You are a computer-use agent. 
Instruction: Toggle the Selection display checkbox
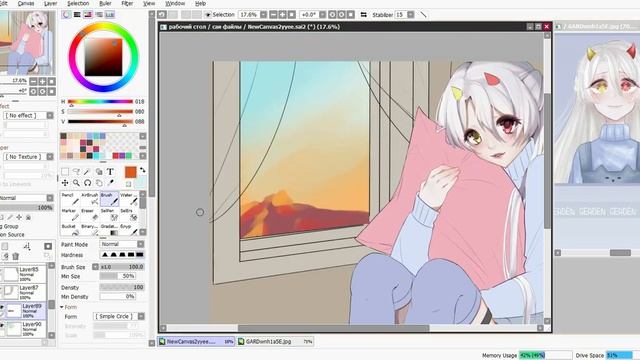208,15
